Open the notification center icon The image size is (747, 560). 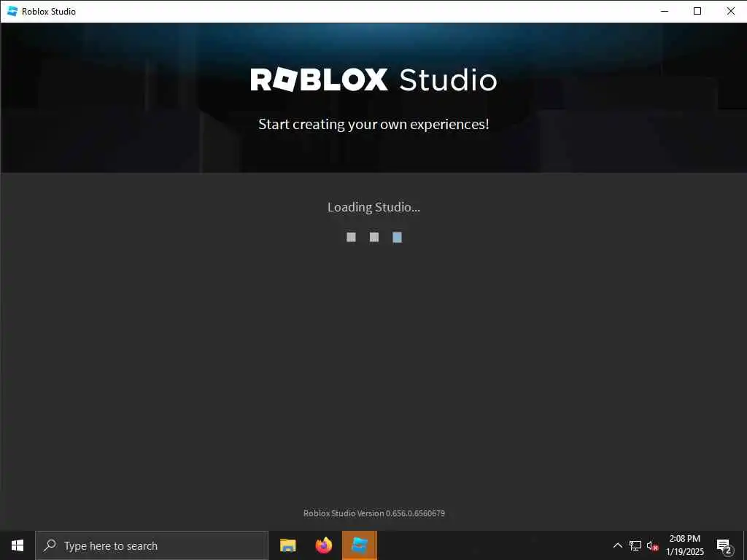(724, 546)
